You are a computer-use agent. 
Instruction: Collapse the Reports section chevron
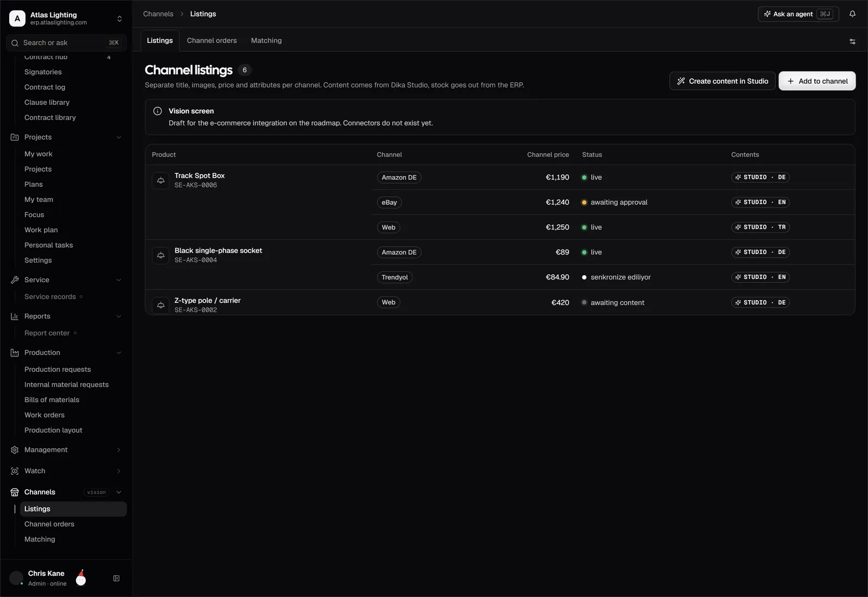pos(119,316)
